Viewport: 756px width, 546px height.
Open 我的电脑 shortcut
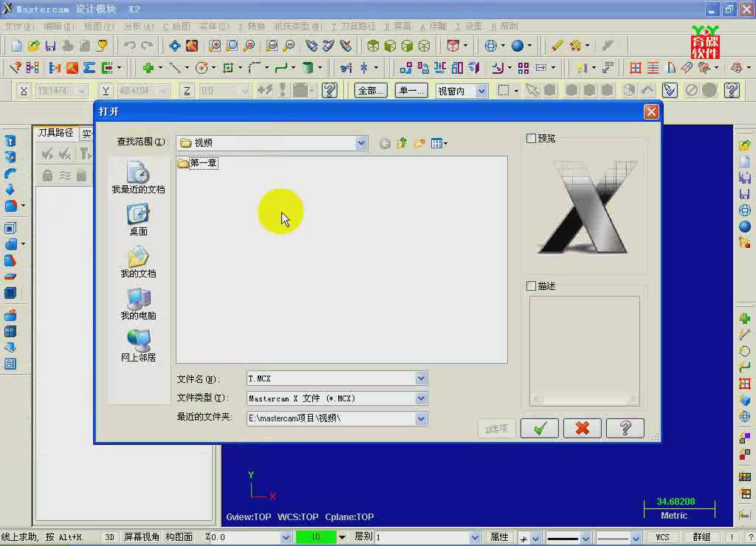coord(138,303)
